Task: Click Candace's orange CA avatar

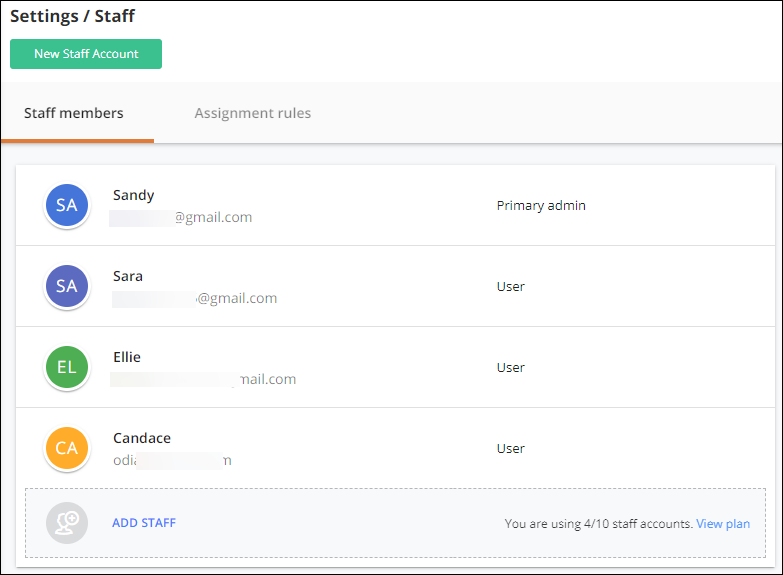Action: (67, 448)
